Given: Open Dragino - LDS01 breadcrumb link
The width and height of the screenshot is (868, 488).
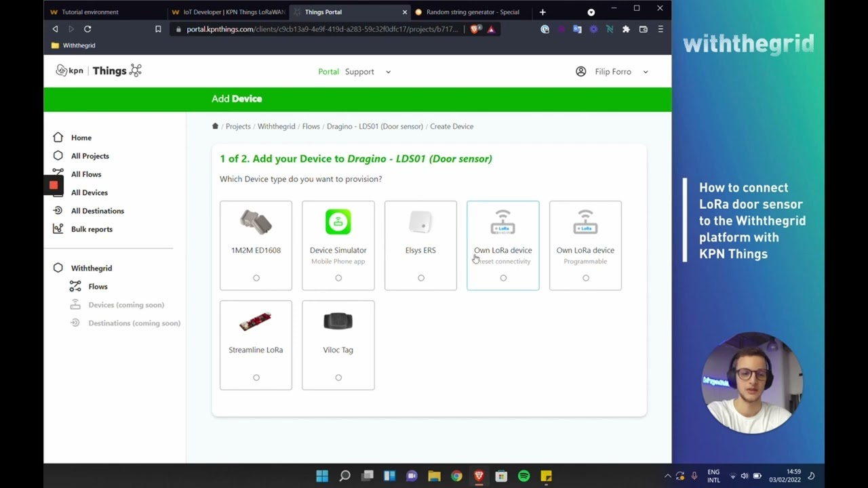Looking at the screenshot, I should 375,126.
